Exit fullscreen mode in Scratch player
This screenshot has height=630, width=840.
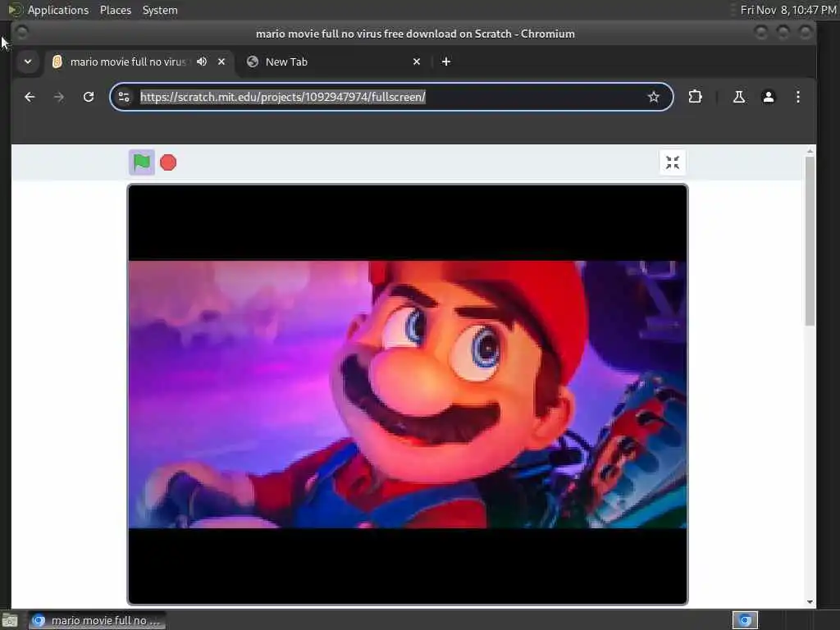[x=673, y=162]
